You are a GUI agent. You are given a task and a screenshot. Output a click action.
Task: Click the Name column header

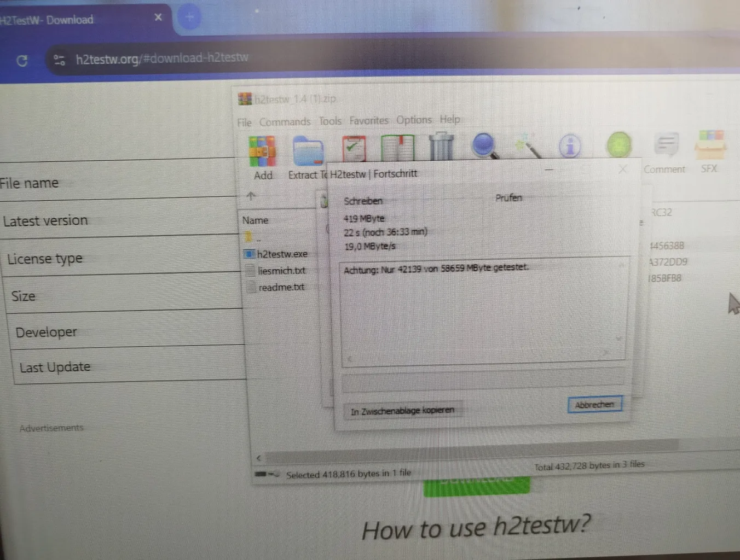coord(255,220)
